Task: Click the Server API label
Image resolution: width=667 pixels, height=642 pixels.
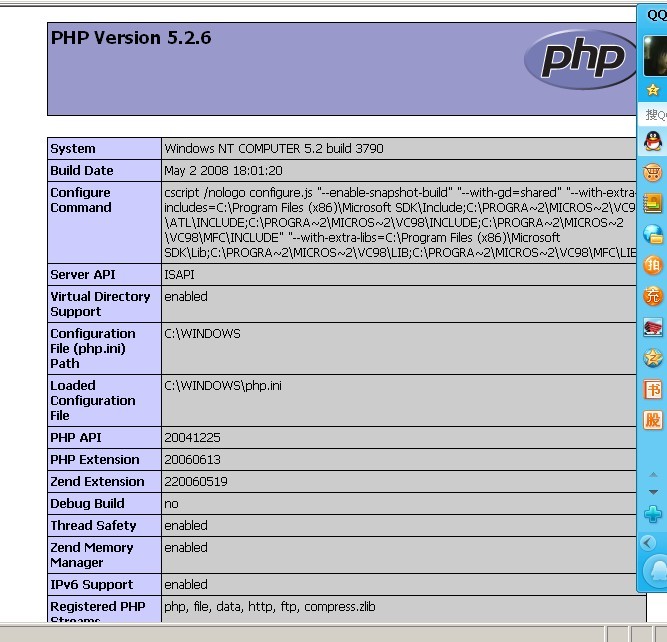Action: (83, 275)
